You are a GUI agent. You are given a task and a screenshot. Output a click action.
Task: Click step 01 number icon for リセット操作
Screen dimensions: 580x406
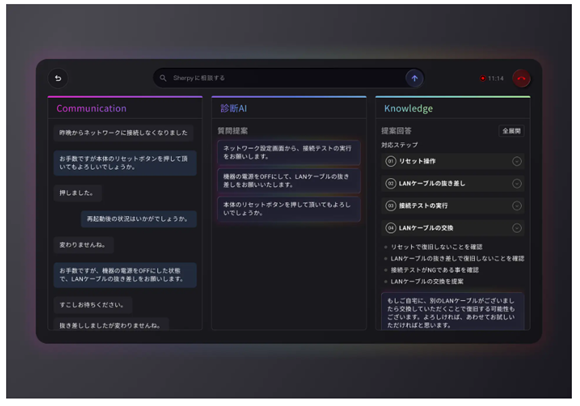click(x=391, y=161)
